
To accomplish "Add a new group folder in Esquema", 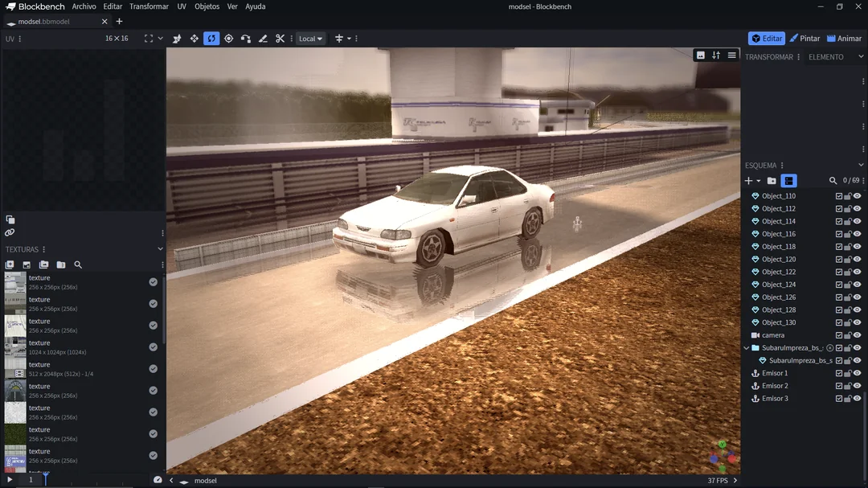I will point(772,181).
